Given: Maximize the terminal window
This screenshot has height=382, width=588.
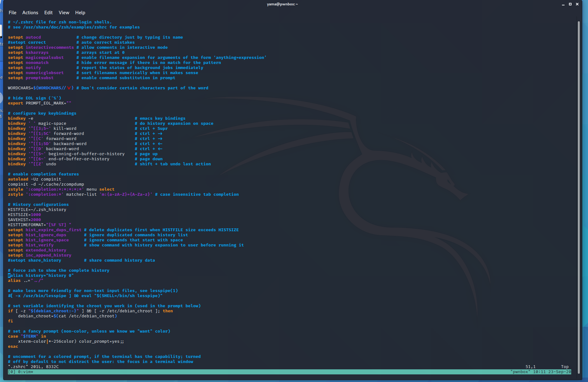Looking at the screenshot, I should [x=570, y=4].
